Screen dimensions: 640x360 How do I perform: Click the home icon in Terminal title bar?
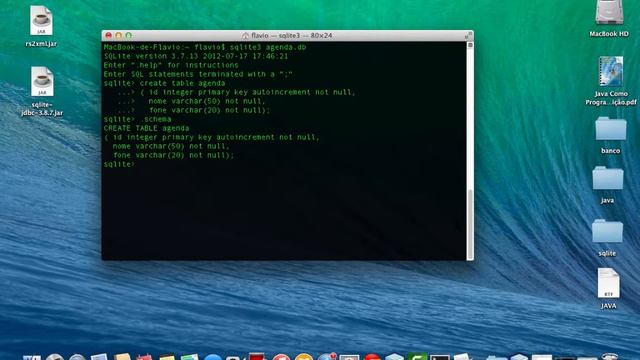(245, 36)
